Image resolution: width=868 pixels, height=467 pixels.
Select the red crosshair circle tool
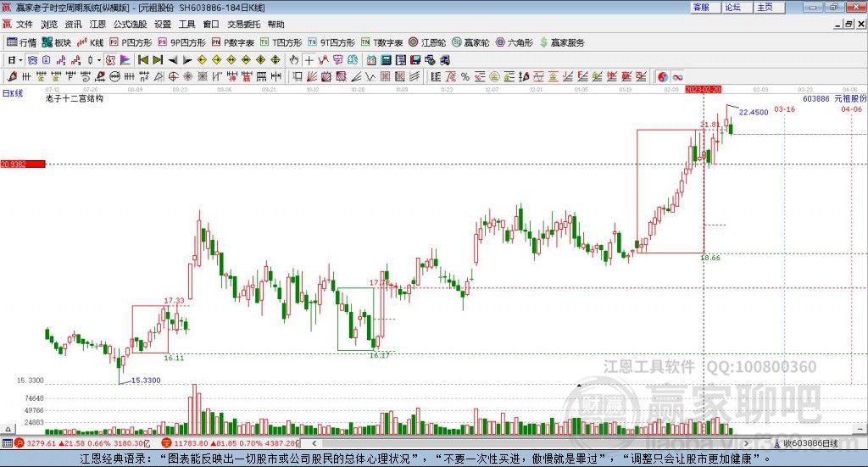pyautogui.click(x=173, y=77)
